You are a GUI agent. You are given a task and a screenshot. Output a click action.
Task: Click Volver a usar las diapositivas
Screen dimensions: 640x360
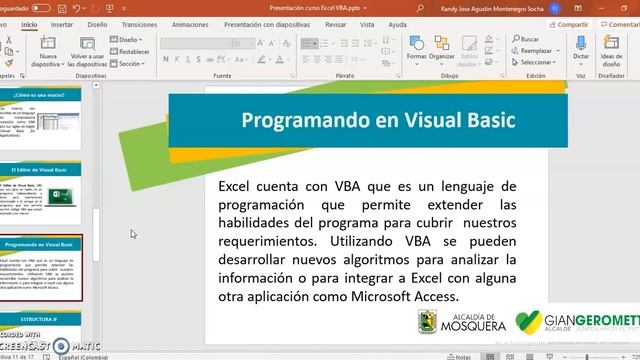click(87, 52)
